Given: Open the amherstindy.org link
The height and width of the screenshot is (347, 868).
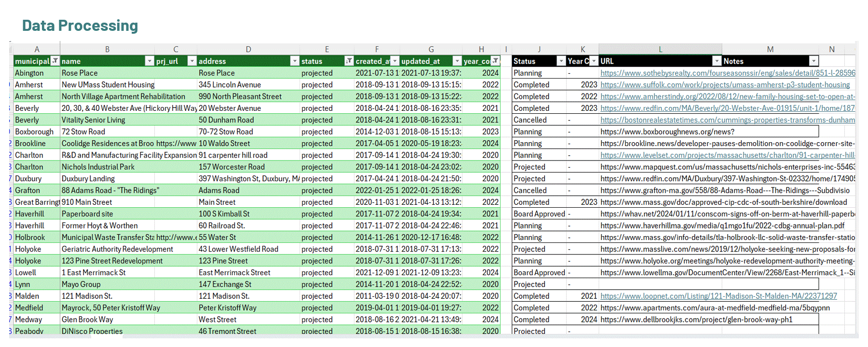Looking at the screenshot, I should (x=728, y=96).
